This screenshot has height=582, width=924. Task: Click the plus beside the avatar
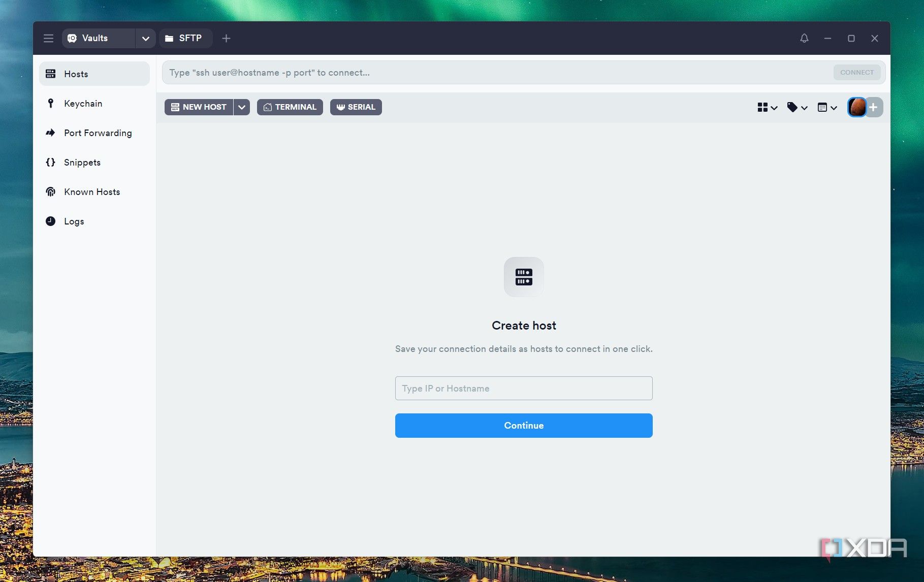click(x=874, y=107)
